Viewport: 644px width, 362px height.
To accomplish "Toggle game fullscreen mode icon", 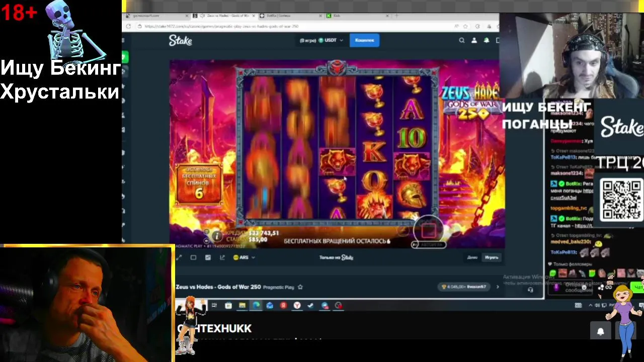I will pyautogui.click(x=179, y=257).
